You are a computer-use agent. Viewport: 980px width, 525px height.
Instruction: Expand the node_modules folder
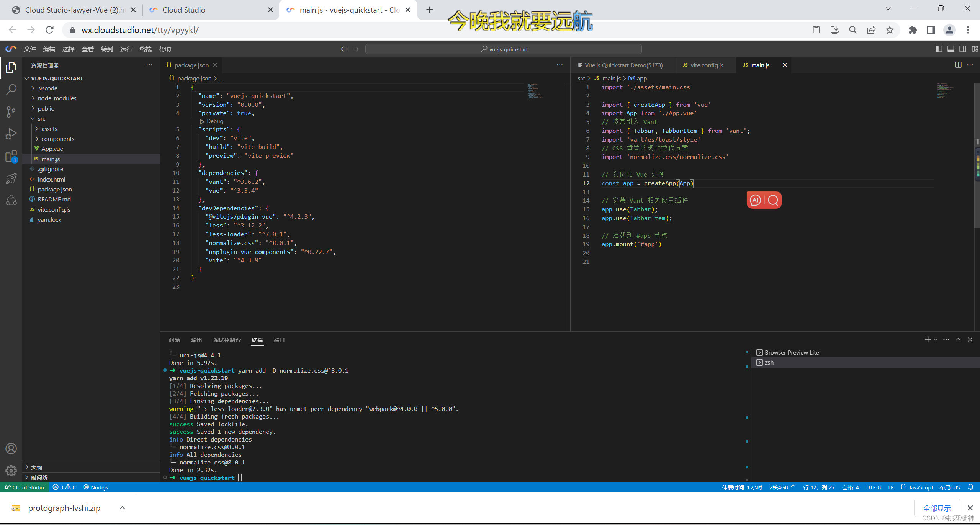57,98
